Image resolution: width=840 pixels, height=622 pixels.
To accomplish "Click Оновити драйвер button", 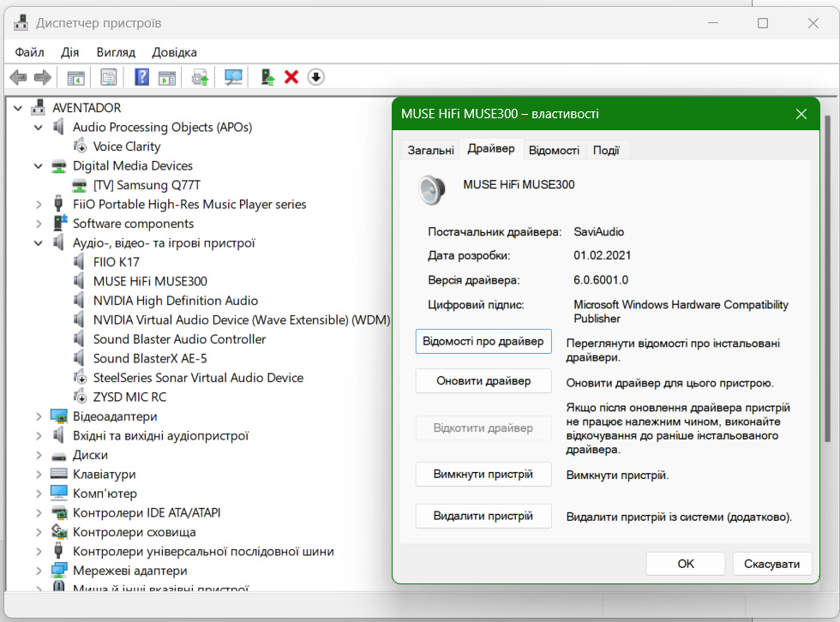I will click(x=483, y=381).
